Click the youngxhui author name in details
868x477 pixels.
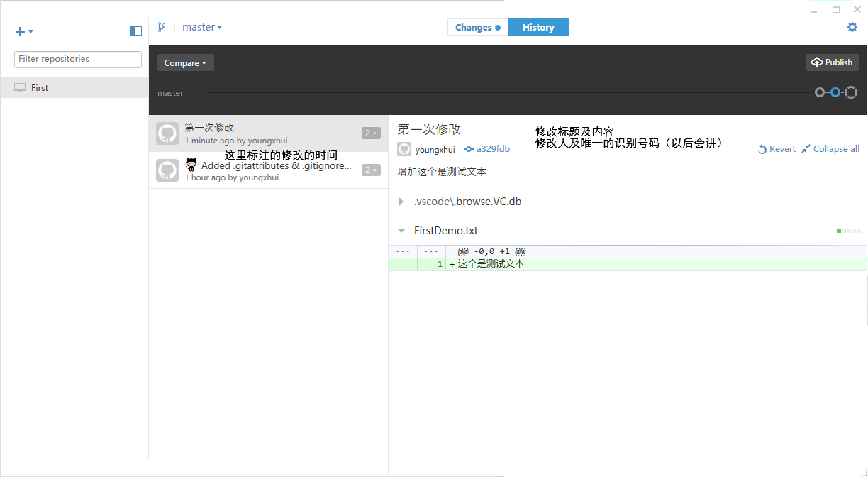click(x=435, y=150)
